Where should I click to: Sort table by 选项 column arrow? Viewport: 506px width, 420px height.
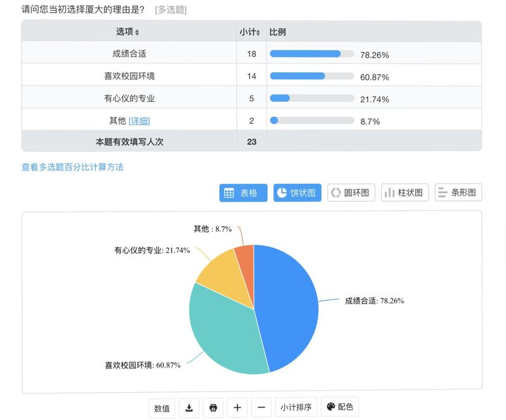click(137, 32)
